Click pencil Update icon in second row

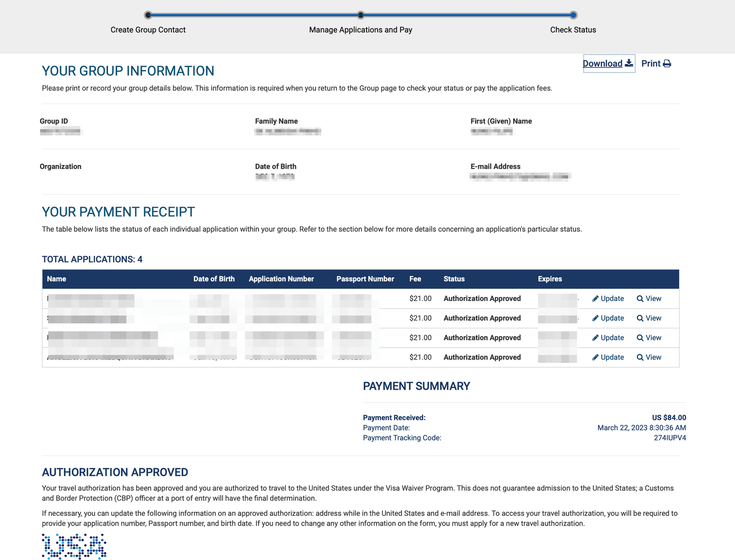pos(595,318)
